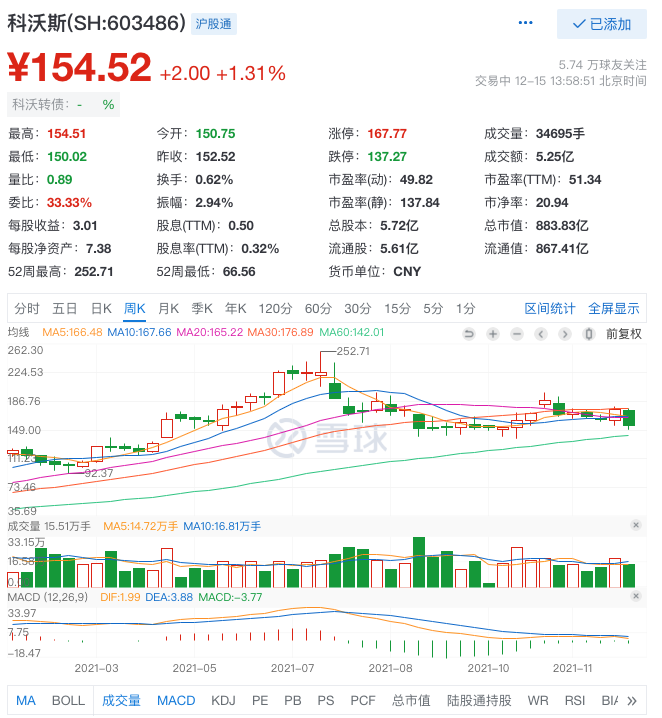
Task: Click the MA5:166.48 legend label
Action: click(x=72, y=332)
